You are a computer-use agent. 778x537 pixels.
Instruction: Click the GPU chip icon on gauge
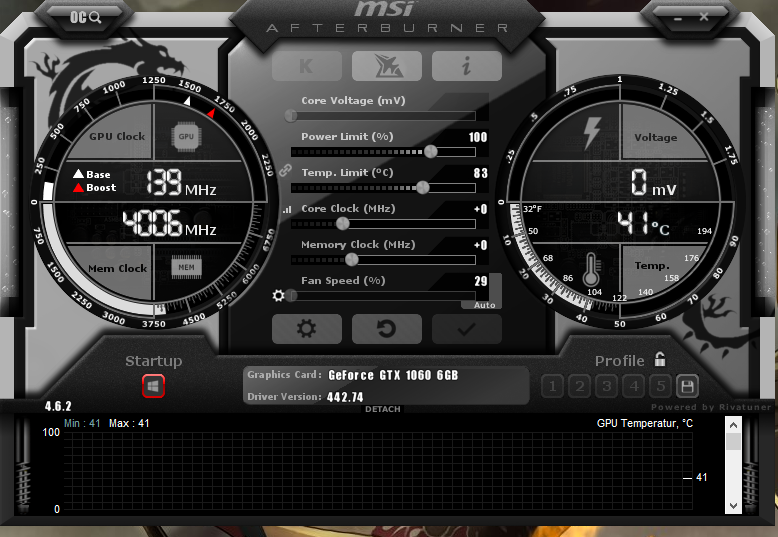point(186,136)
